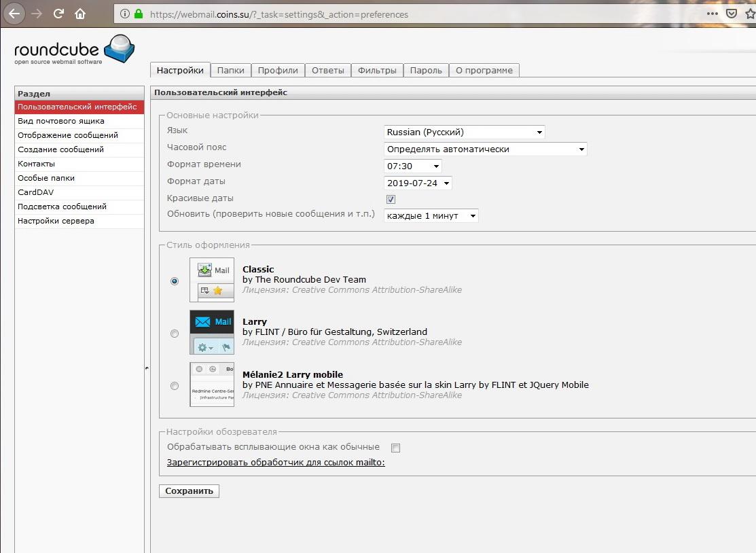756x553 pixels.
Task: Switch to the Пароль tab
Action: [426, 71]
